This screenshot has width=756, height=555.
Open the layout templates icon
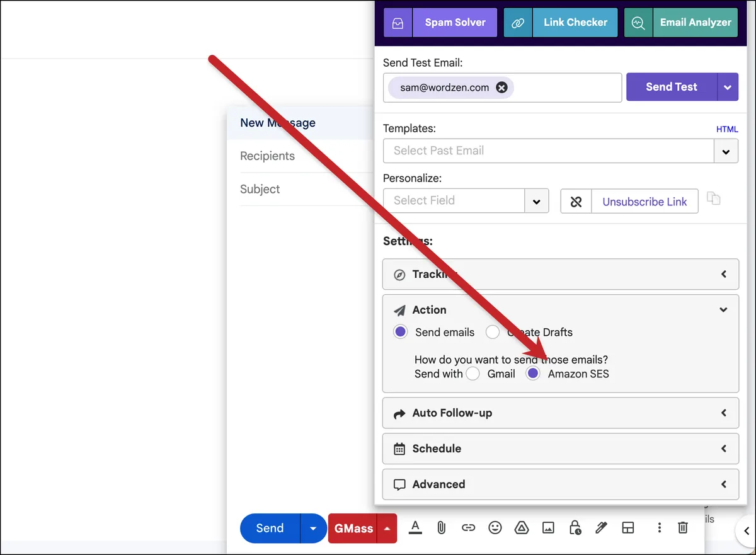click(x=627, y=528)
